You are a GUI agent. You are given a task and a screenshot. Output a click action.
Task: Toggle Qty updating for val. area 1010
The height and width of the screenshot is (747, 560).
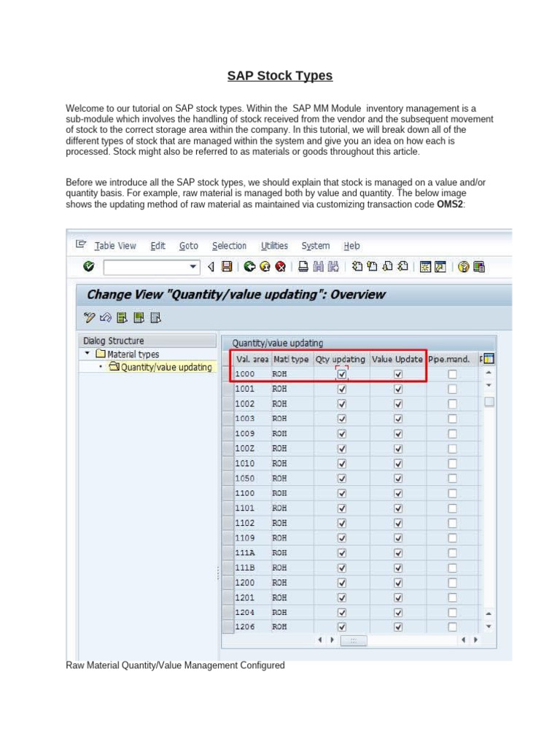(x=341, y=463)
